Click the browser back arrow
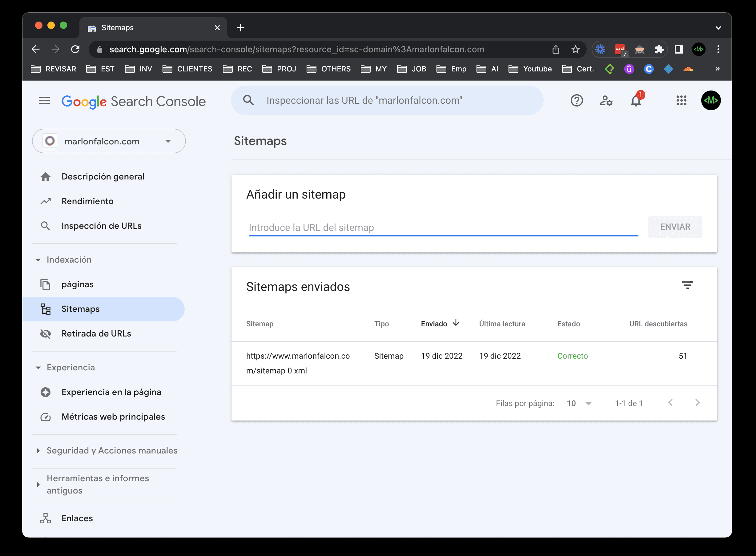 36,50
